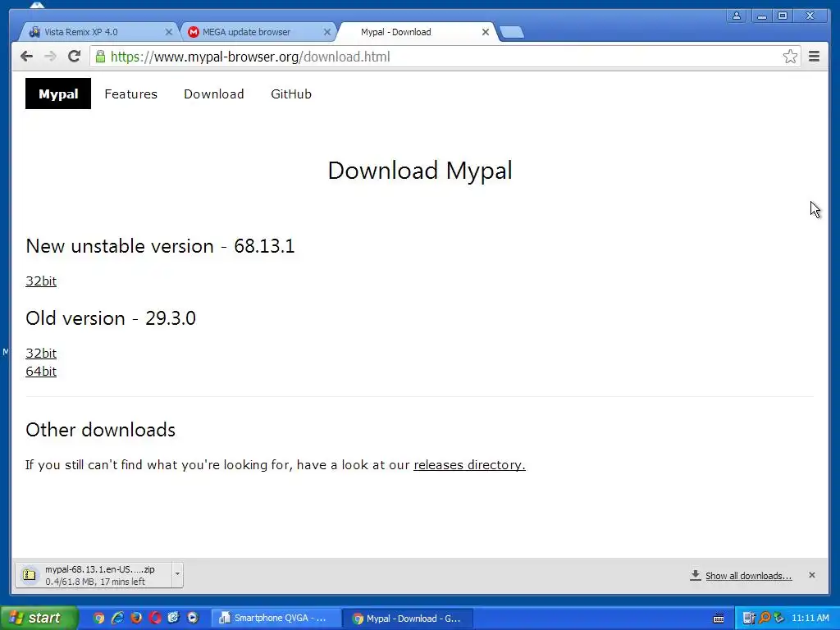
Task: Click the download arrow icon beside Show all downloads
Action: click(696, 575)
